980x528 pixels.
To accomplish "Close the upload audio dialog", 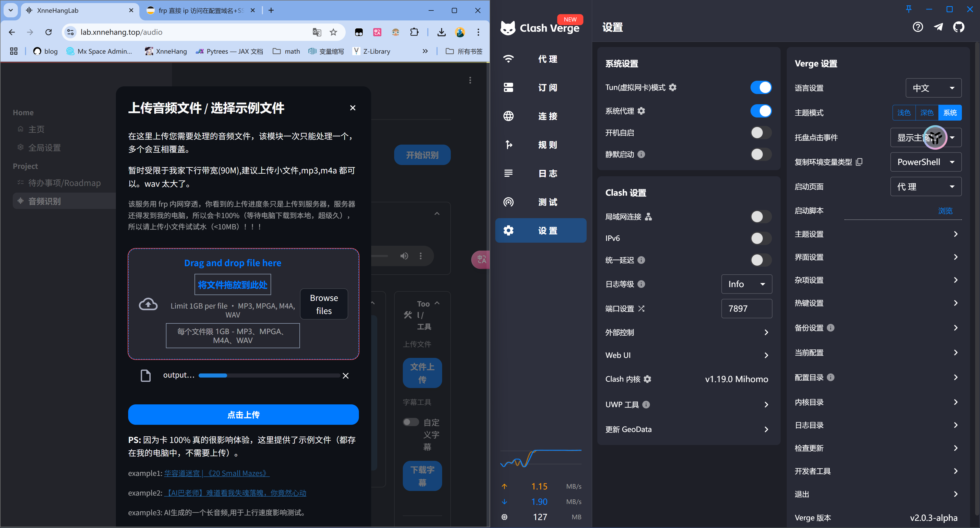I will point(353,108).
